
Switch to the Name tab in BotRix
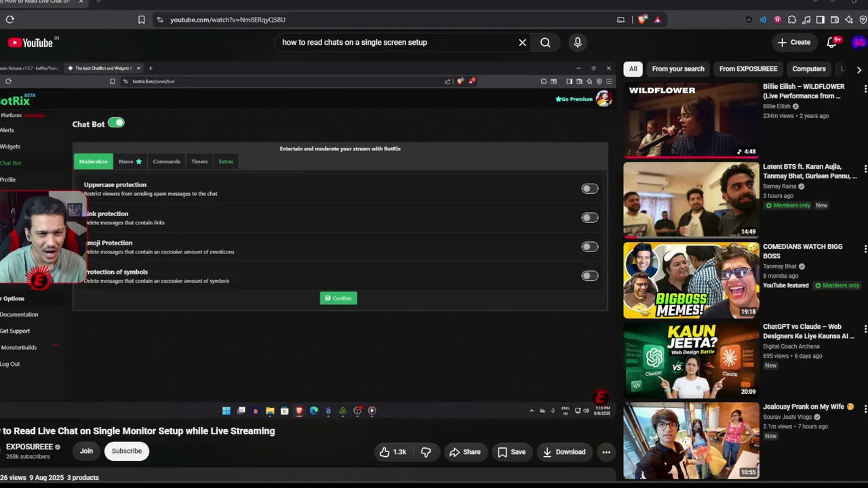click(x=130, y=161)
